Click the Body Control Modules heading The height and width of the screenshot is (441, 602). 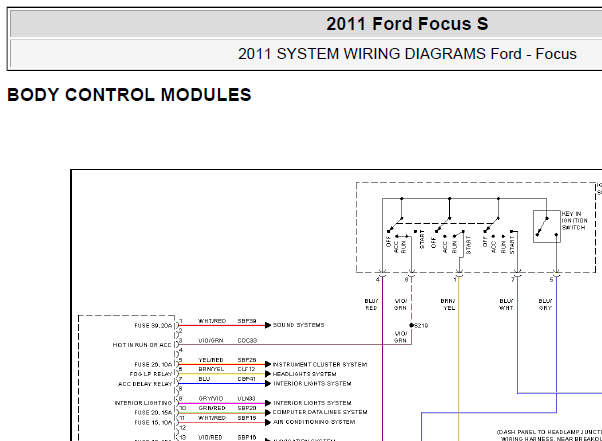(129, 95)
